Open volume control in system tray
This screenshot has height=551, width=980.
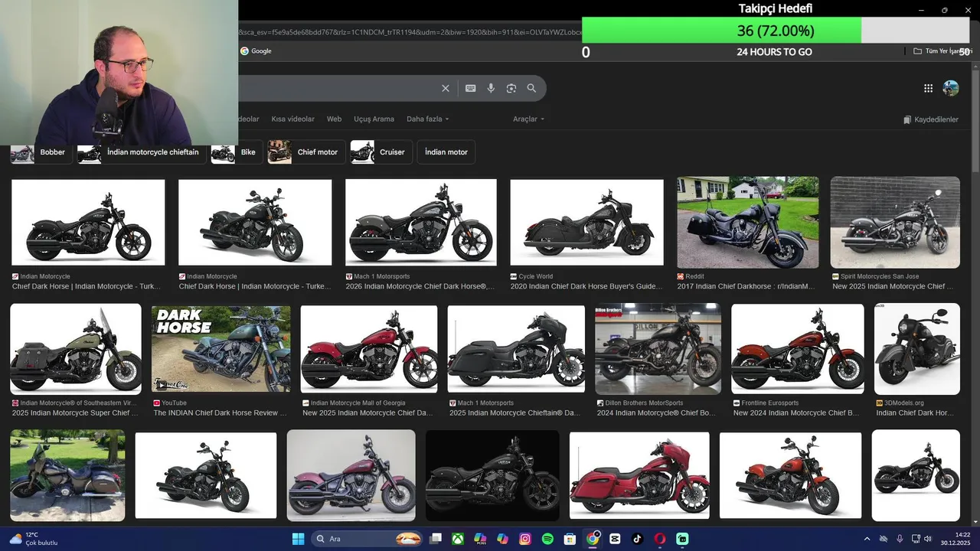click(927, 539)
